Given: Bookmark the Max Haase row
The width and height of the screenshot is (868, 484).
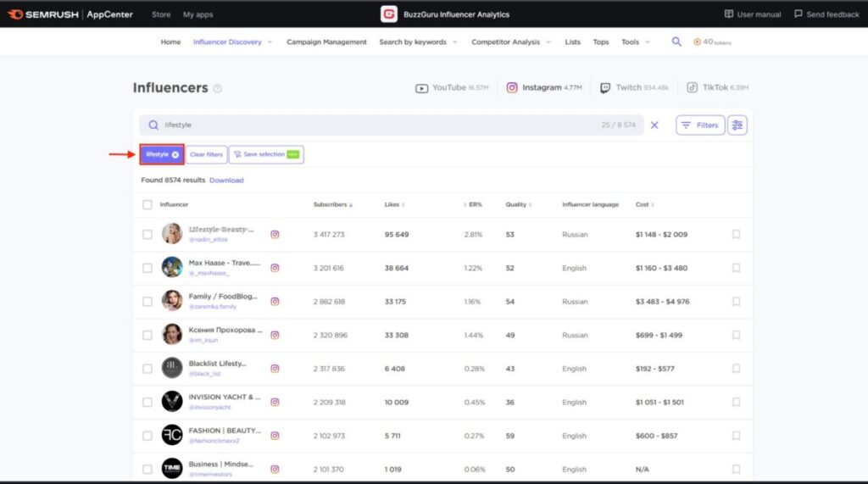Looking at the screenshot, I should point(737,268).
